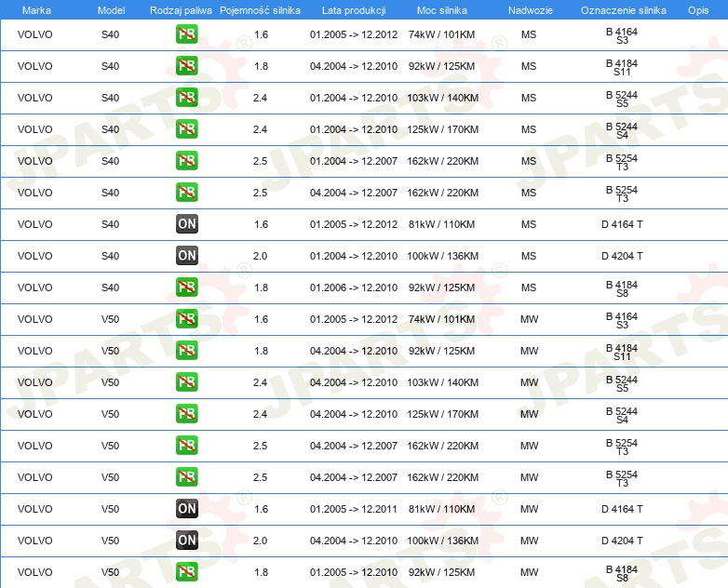Click the petrol icon for V50 1.6 74kW
This screenshot has height=588, width=728.
tap(186, 319)
